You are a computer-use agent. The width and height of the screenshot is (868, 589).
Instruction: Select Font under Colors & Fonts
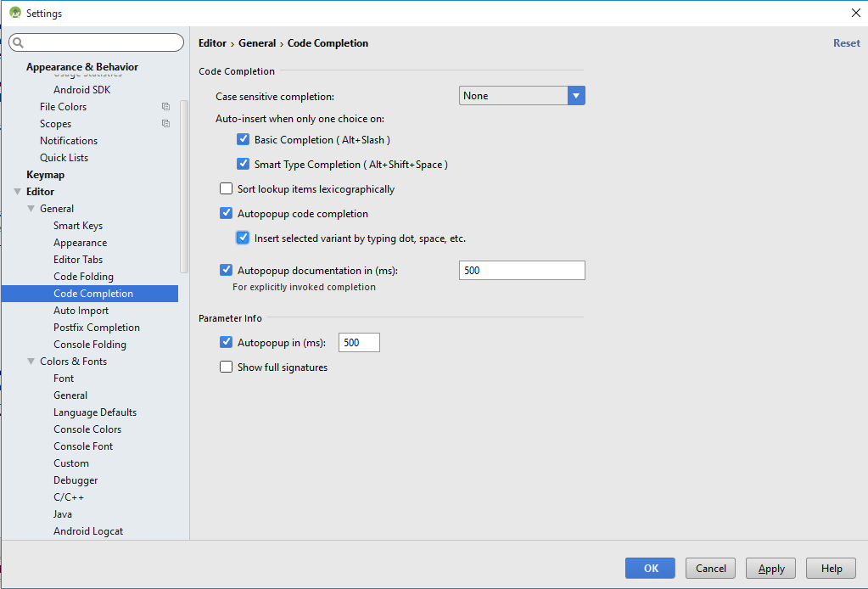point(64,379)
